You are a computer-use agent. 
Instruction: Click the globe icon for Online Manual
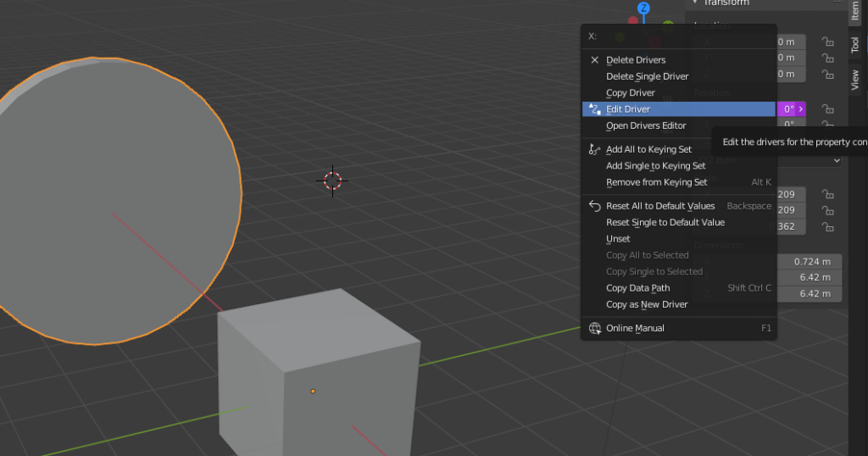[x=594, y=328]
